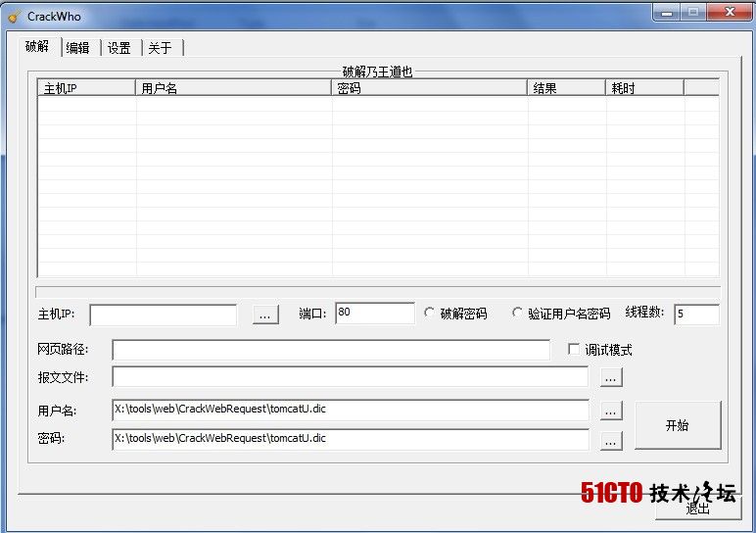Click the 开始 button
The height and width of the screenshot is (533, 756).
click(x=678, y=425)
